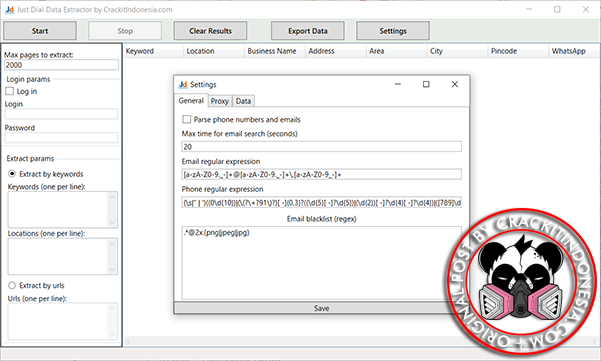Image resolution: width=601 pixels, height=361 pixels.
Task: Click Keywords box scroll down arrow
Action: 112,222
